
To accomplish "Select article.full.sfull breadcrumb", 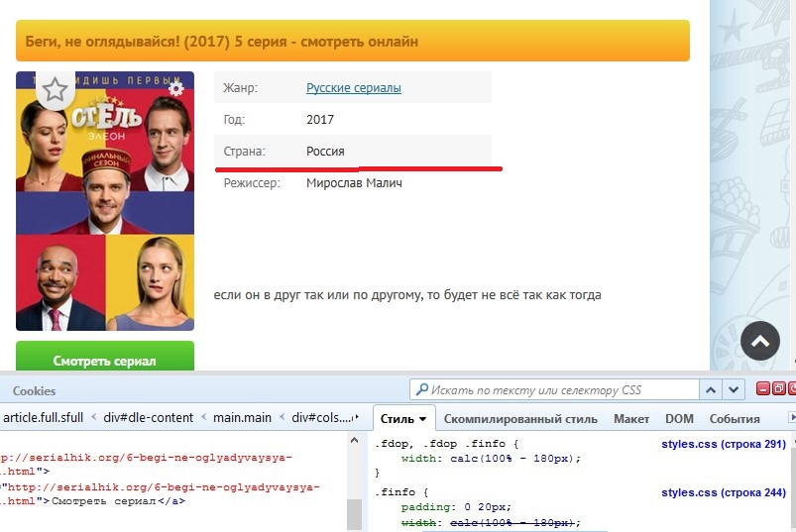I will [44, 417].
